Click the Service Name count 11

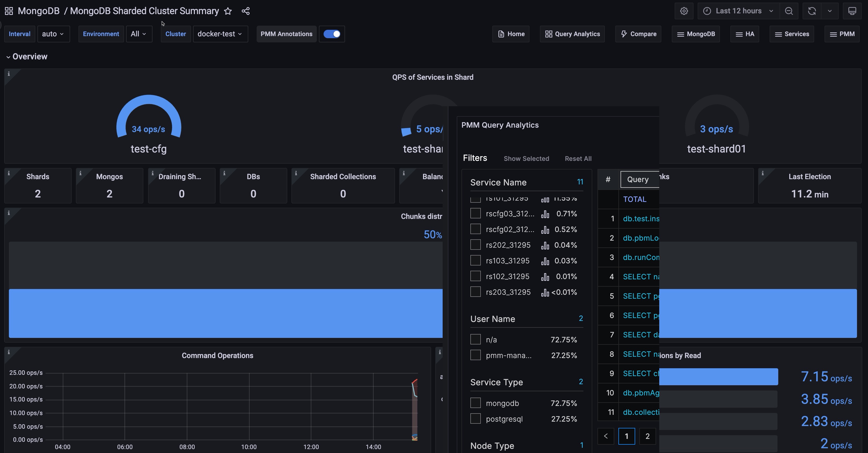580,182
